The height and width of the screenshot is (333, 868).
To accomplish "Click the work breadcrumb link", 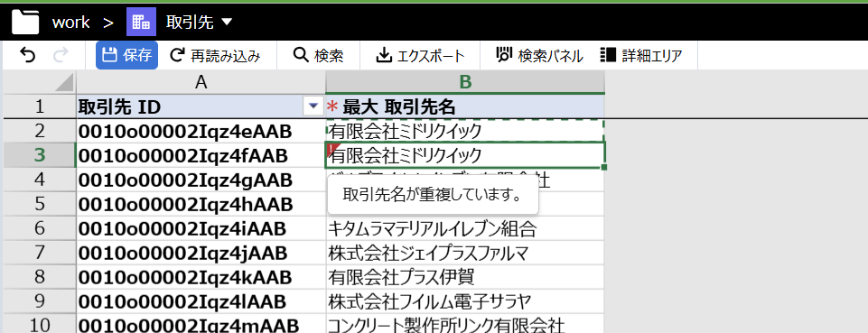I will pos(70,23).
